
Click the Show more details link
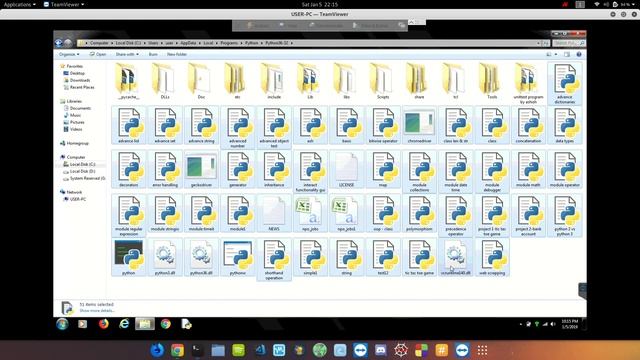point(97,311)
